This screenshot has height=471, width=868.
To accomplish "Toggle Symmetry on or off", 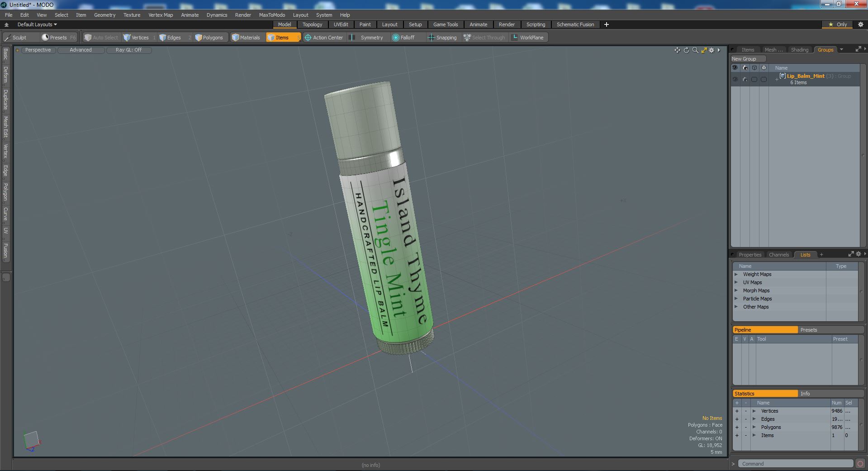I will (x=367, y=38).
